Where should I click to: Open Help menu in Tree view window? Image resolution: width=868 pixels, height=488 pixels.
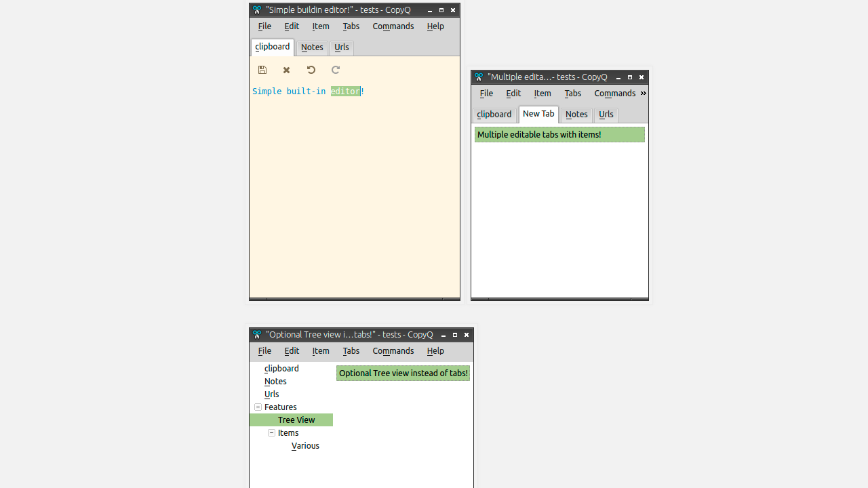click(x=435, y=351)
